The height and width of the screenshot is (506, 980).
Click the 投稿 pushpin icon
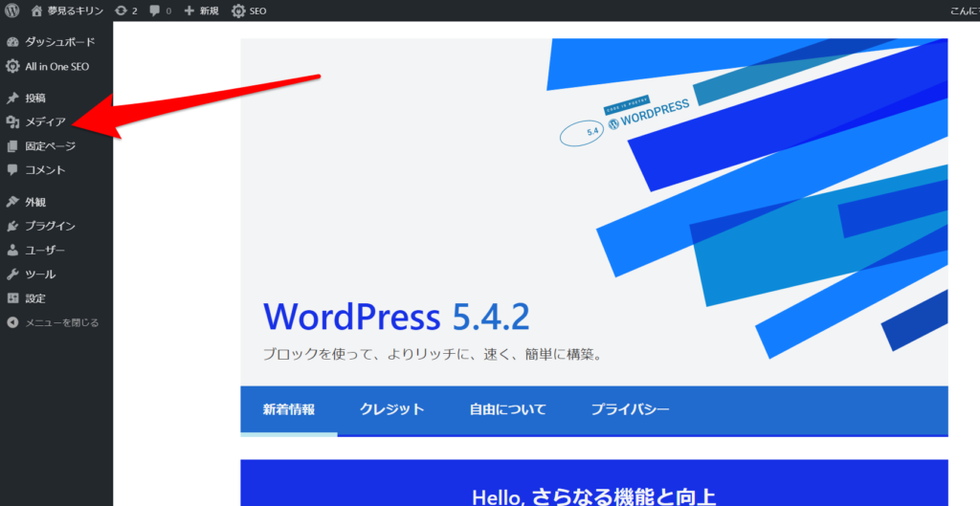click(x=12, y=99)
